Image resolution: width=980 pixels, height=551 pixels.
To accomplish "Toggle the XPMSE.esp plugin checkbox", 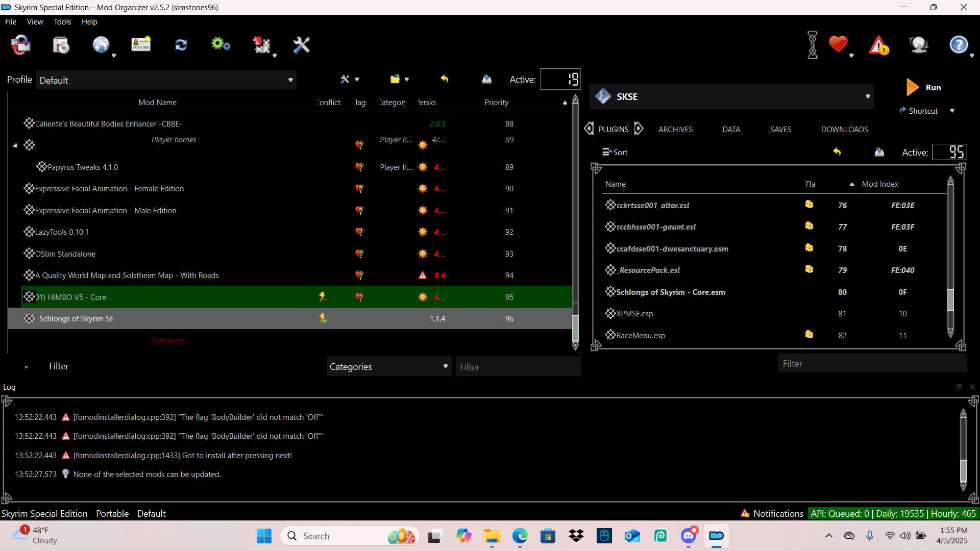I will tap(610, 313).
